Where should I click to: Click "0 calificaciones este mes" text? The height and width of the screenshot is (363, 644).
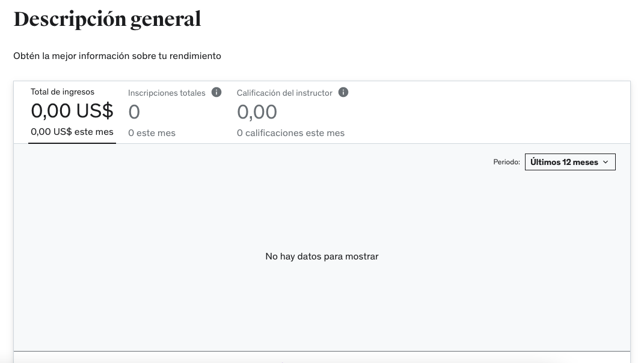[290, 133]
